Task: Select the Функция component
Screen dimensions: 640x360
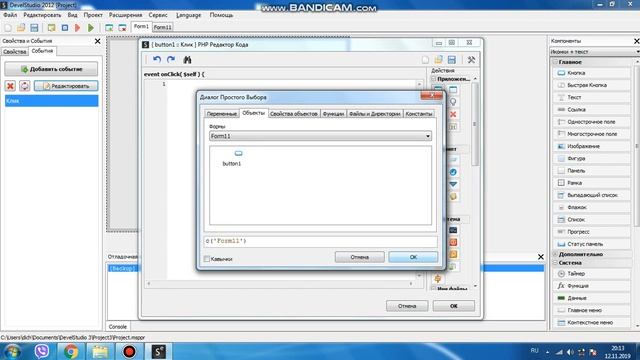Action: 592,286
